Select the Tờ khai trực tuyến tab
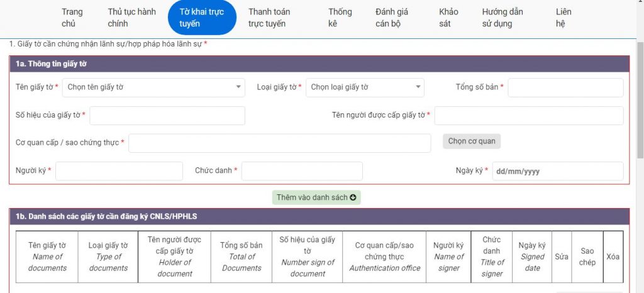This screenshot has height=293, width=644. tap(202, 18)
